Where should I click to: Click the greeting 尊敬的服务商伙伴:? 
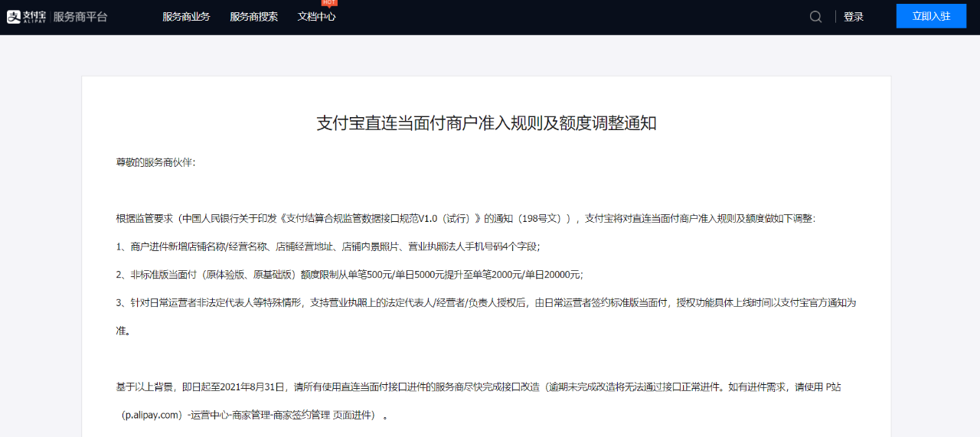[x=155, y=162]
